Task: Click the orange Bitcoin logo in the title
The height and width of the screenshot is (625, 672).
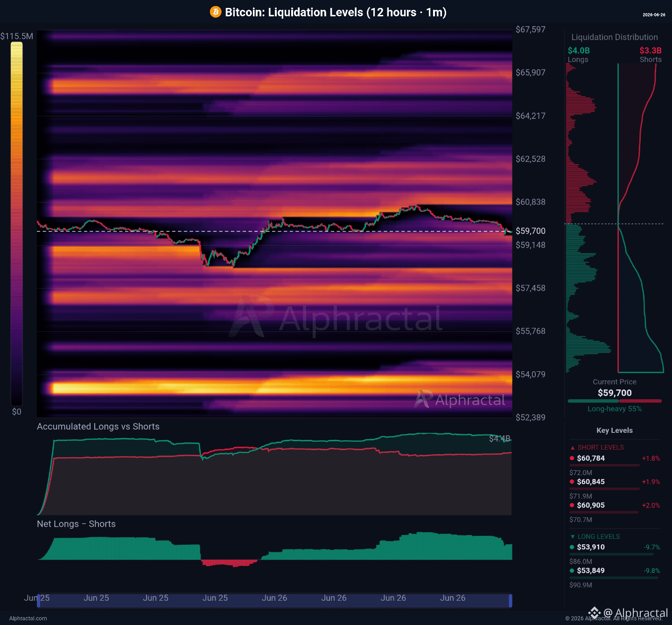Action: [x=216, y=12]
